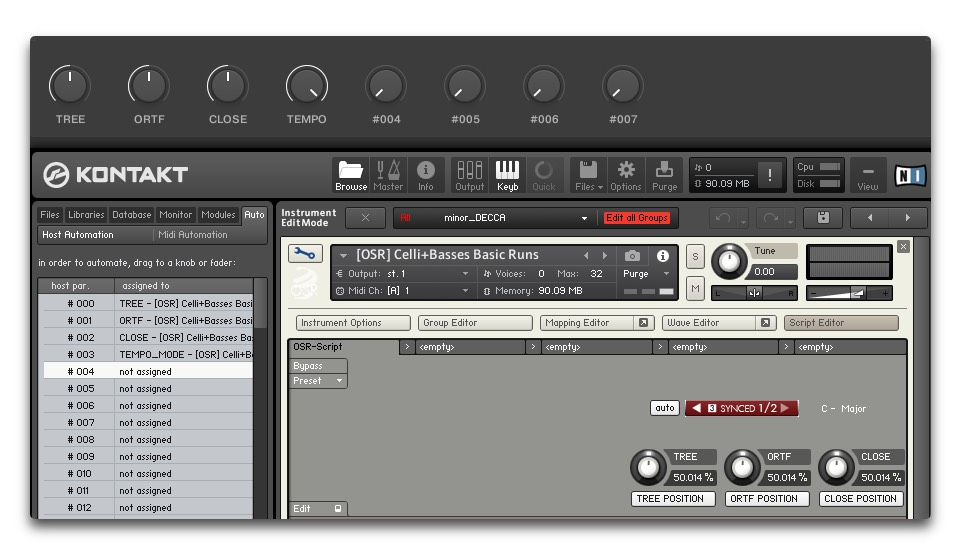The height and width of the screenshot is (555, 962).
Task: Toggle ORTF POSITION button
Action: (767, 499)
